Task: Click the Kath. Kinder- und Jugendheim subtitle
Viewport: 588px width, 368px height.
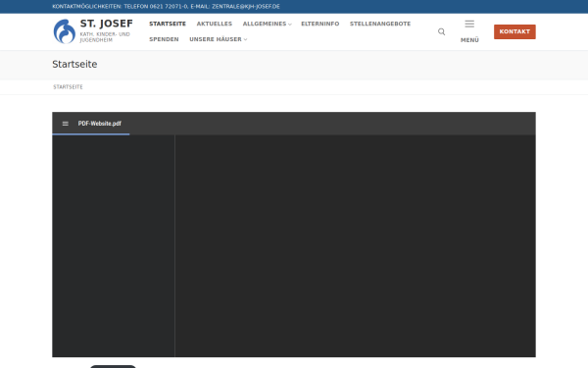Action: pos(105,37)
